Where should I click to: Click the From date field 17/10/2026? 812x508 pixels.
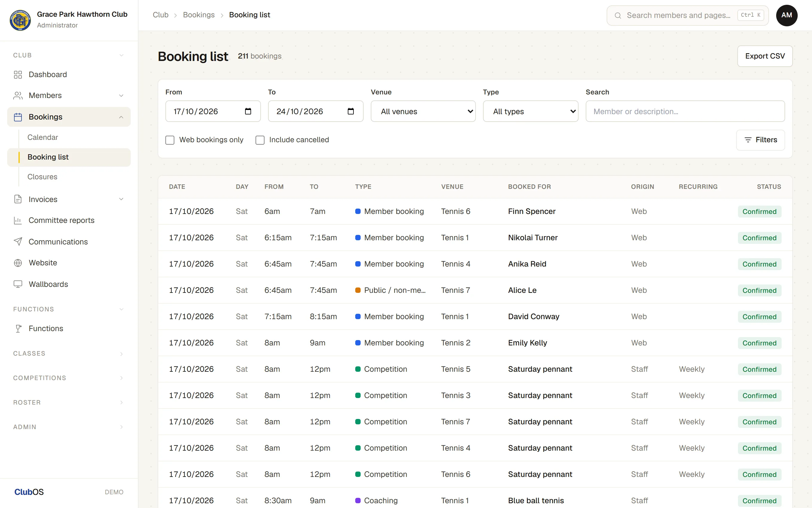(x=213, y=111)
